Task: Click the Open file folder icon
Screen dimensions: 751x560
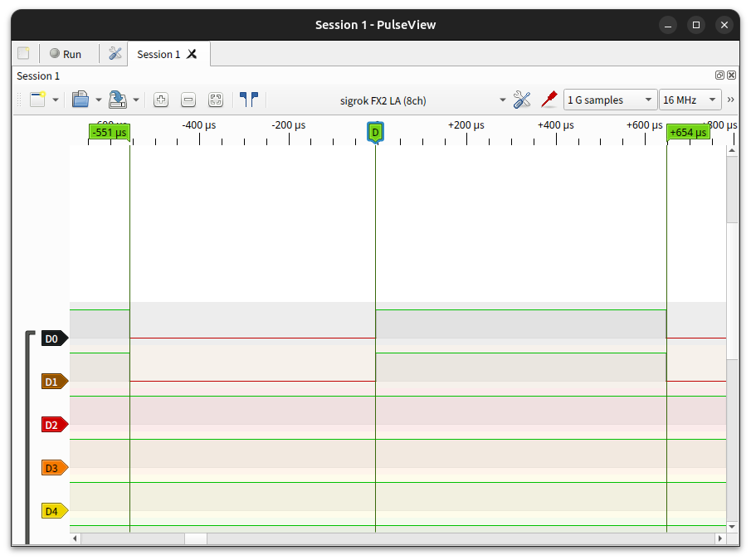Action: pos(80,100)
